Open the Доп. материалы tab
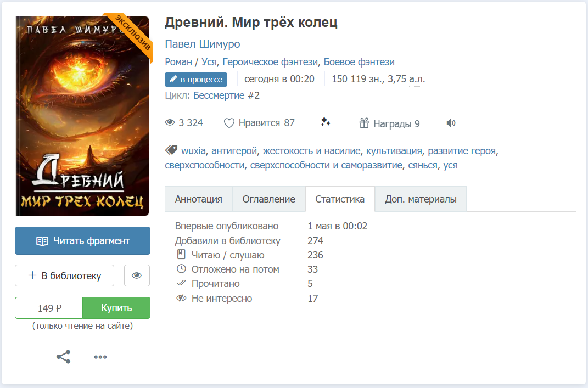The height and width of the screenshot is (388, 588). (x=421, y=199)
